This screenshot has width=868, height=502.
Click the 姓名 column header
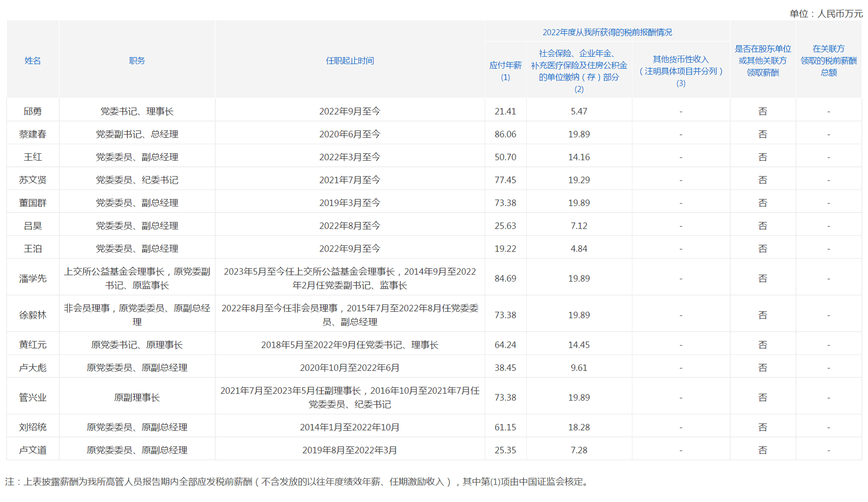click(33, 61)
